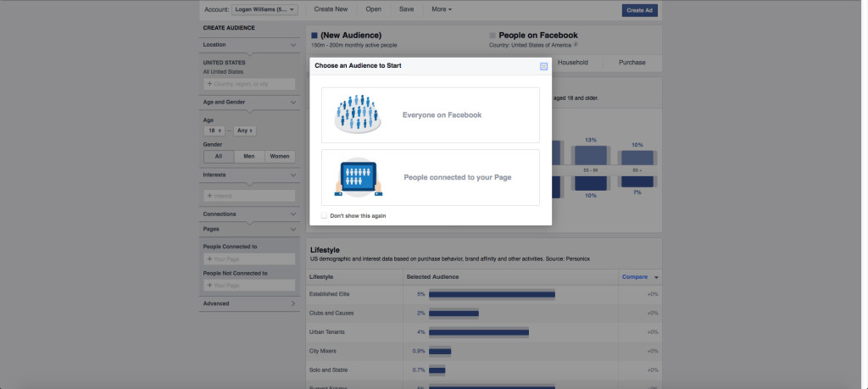The image size is (868, 389).
Task: Click the Lifestyle column header
Action: click(321, 277)
